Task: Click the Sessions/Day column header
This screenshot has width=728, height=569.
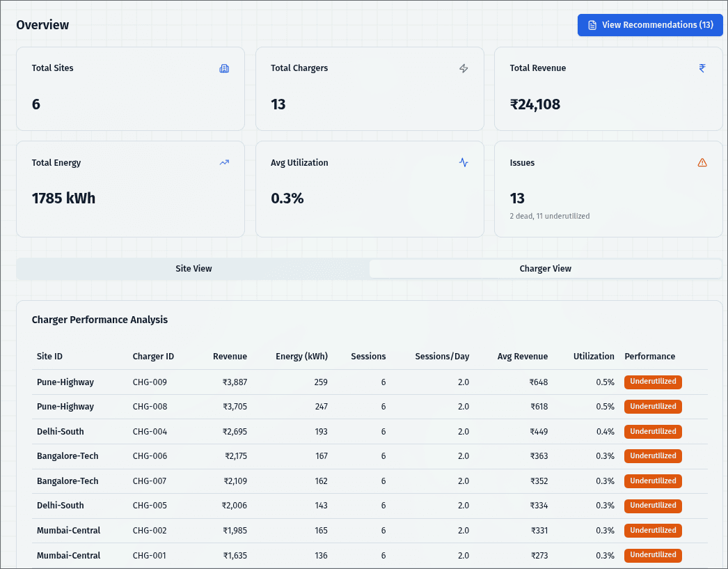Action: (x=442, y=357)
